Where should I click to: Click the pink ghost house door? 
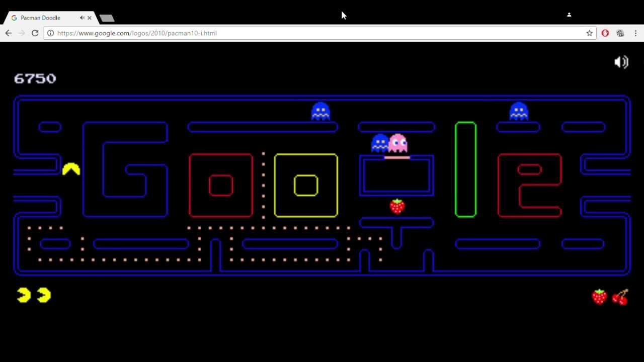pos(397,157)
